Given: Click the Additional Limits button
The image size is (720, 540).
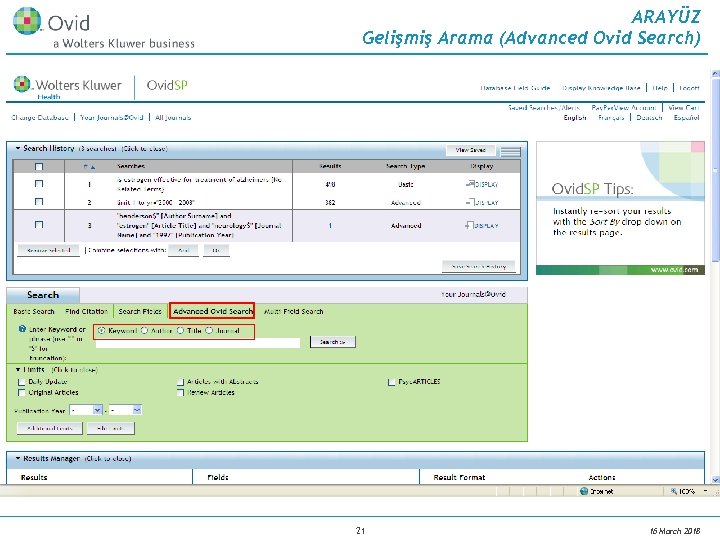Looking at the screenshot, I should 50,428.
